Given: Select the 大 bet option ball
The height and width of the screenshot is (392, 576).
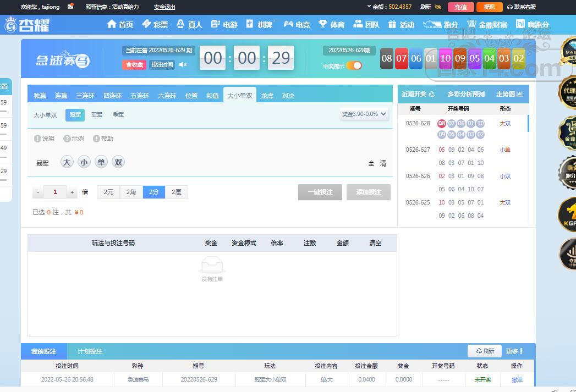Looking at the screenshot, I should click(67, 162).
